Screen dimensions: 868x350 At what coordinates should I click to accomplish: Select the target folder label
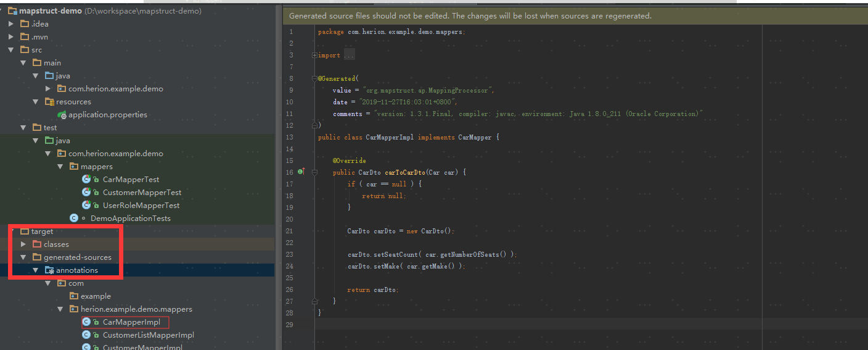[x=42, y=231]
